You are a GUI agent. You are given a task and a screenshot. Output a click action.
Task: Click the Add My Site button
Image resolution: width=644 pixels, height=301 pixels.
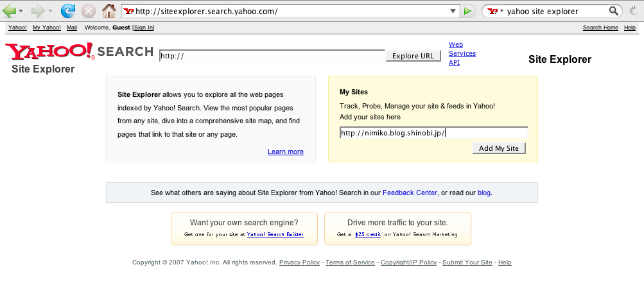pos(499,148)
